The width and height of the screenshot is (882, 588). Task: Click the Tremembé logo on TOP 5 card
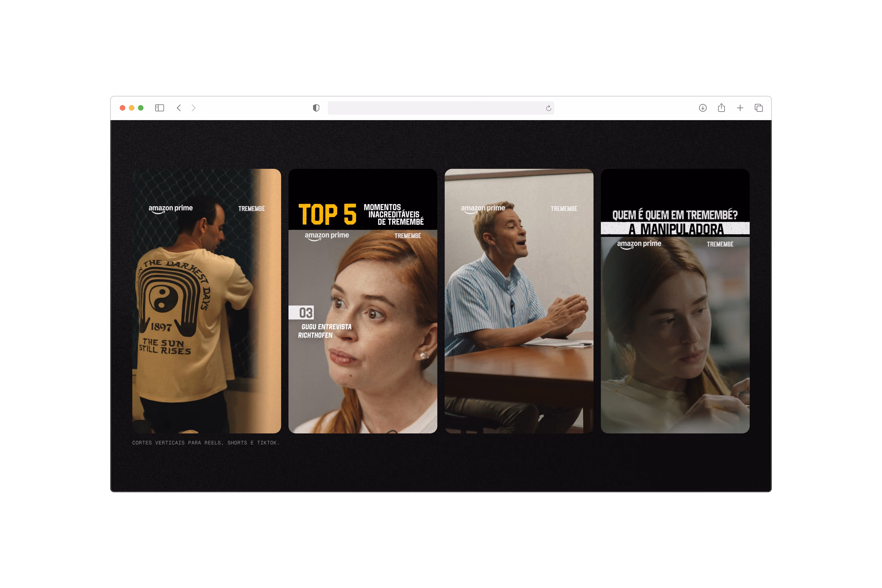pos(408,236)
